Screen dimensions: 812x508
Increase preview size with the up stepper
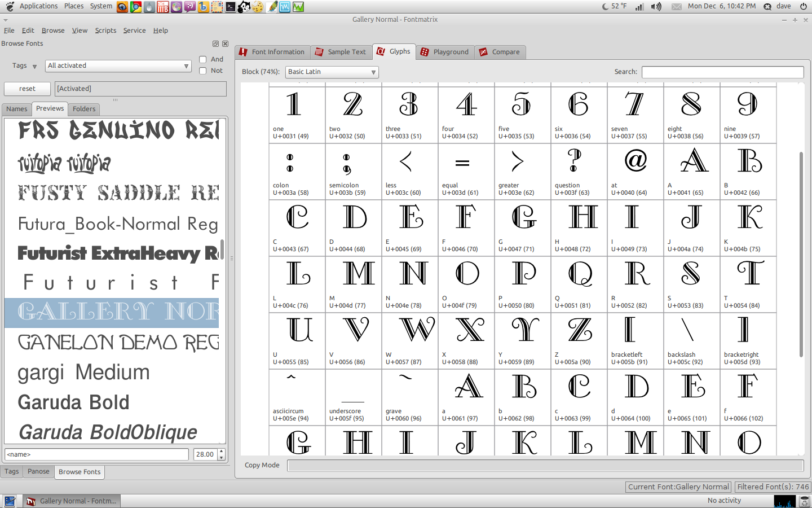(221, 451)
